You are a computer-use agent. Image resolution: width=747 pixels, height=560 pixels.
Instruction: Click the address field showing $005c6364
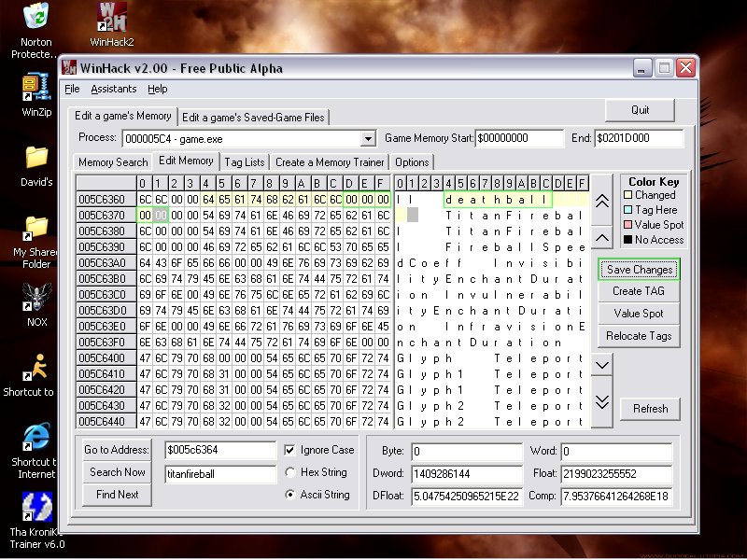coord(220,450)
